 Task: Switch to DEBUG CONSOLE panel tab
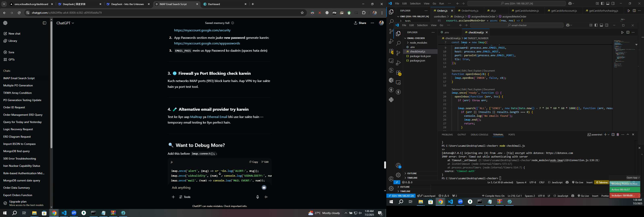click(x=479, y=135)
